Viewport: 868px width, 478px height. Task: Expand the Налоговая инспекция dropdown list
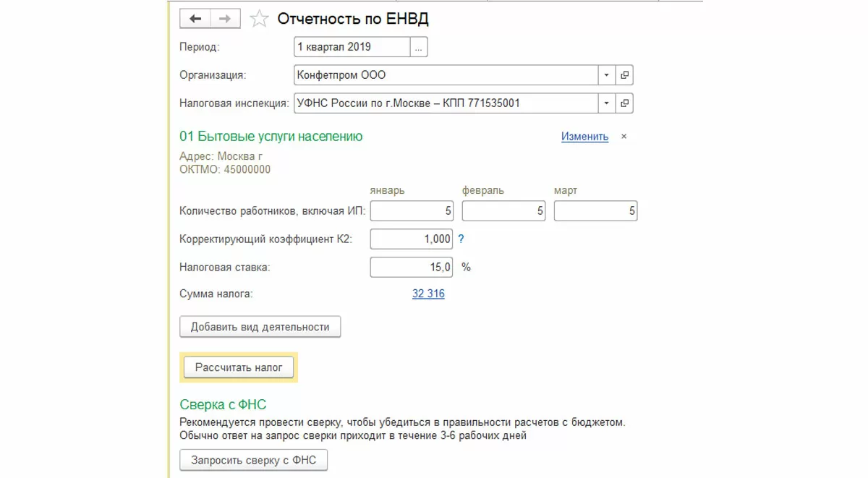[x=606, y=103]
